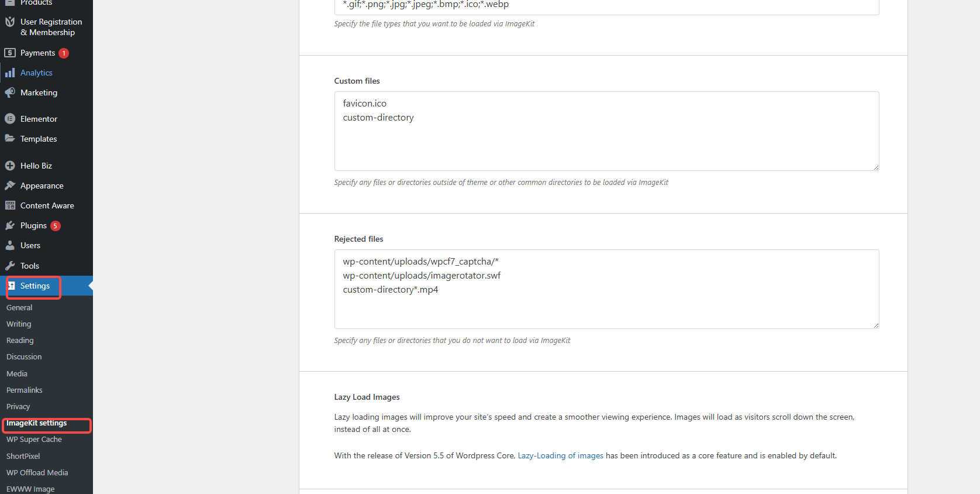Open Analytics via its bar chart icon
The width and height of the screenshot is (980, 494).
click(x=10, y=73)
